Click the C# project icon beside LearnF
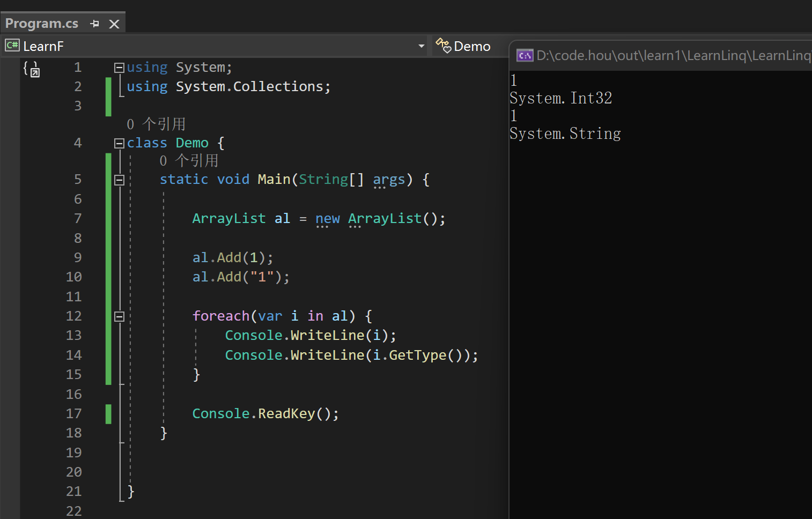812x519 pixels. pos(12,46)
